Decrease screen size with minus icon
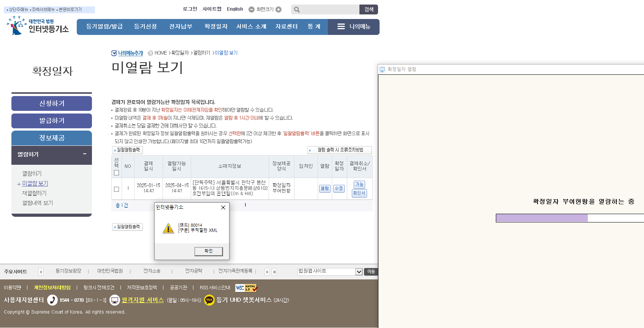The height and width of the screenshot is (328, 644). tap(252, 9)
